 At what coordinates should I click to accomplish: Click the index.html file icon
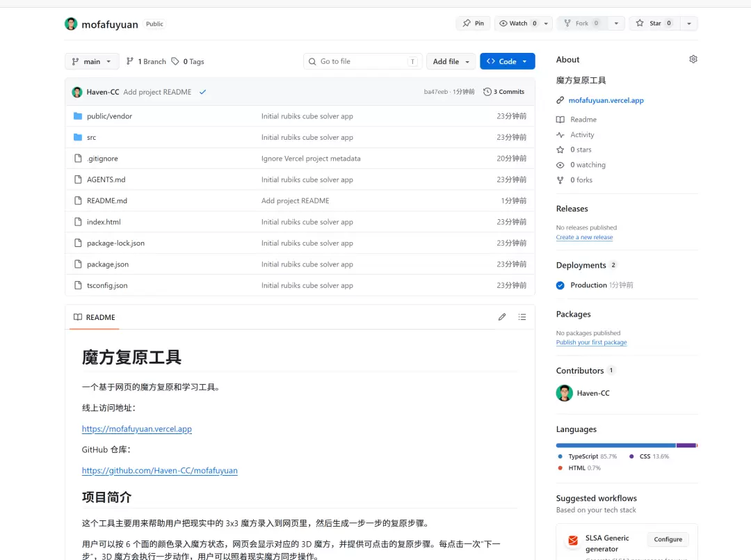click(78, 222)
